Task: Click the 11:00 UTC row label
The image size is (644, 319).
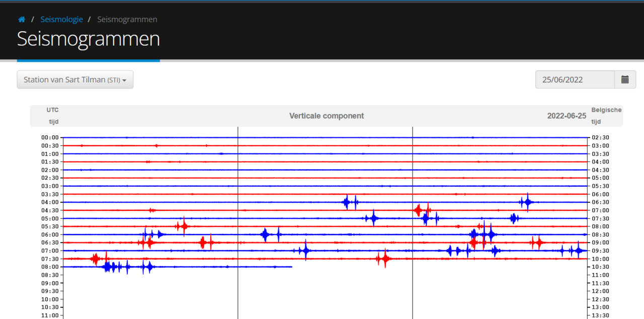Action: pos(50,315)
